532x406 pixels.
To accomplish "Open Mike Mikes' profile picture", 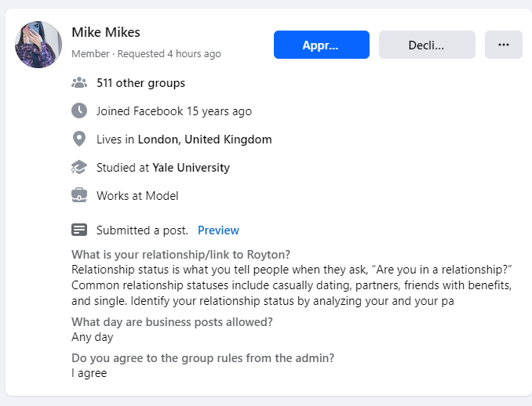I will click(38, 45).
